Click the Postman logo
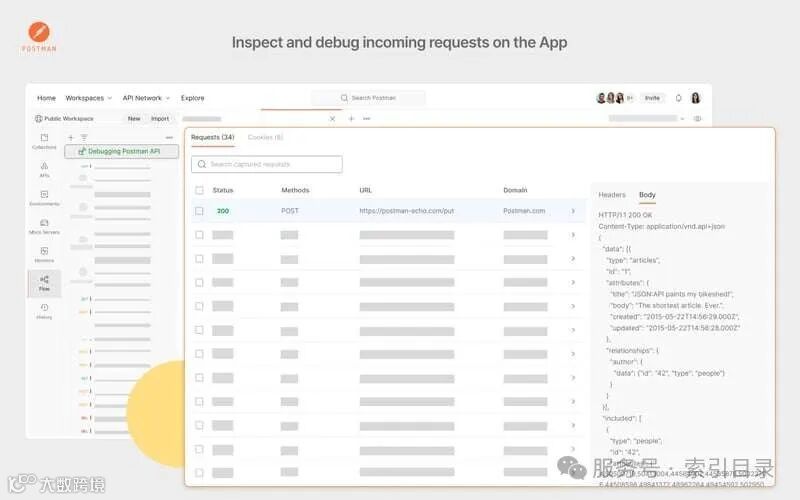800x500 pixels. tap(39, 36)
